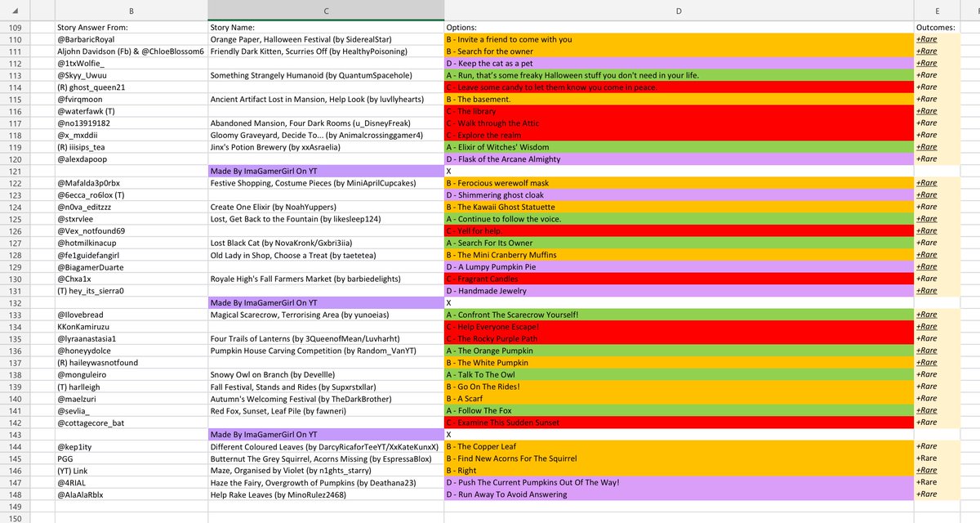Click 'A - Elixir of Witches' Wisdom' cell
The width and height of the screenshot is (980, 523).
(x=679, y=147)
